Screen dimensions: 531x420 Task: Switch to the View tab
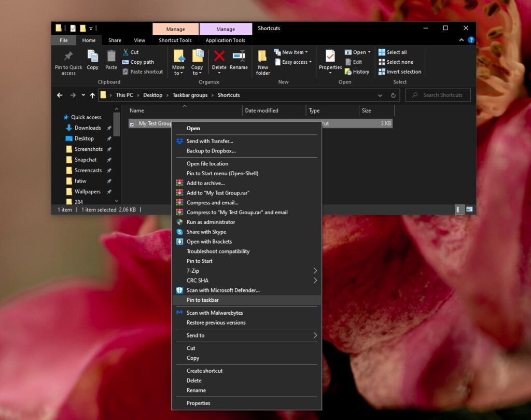coord(139,40)
